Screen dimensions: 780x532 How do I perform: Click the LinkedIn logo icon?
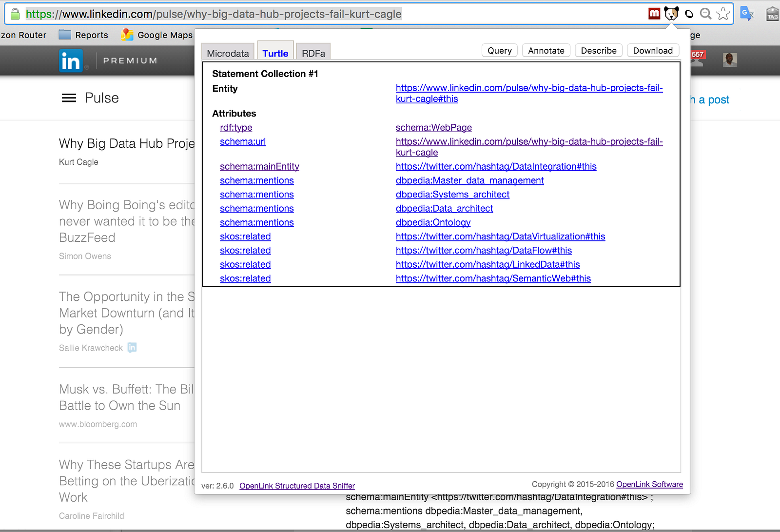click(x=71, y=61)
